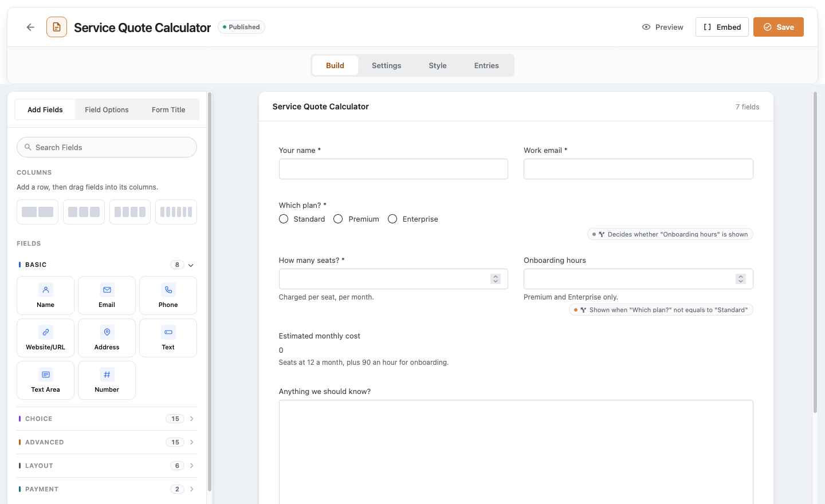This screenshot has width=825, height=504.
Task: Switch to the Style tab
Action: click(x=438, y=65)
